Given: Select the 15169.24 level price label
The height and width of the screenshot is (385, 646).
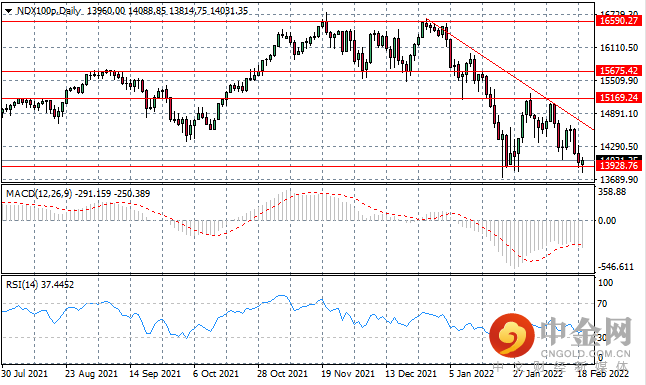Looking at the screenshot, I should coord(618,98).
